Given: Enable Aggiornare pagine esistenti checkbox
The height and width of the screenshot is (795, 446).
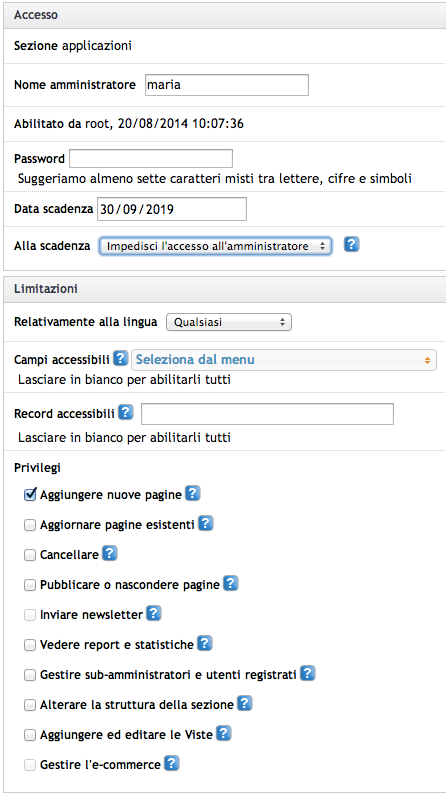Looking at the screenshot, I should pos(30,525).
